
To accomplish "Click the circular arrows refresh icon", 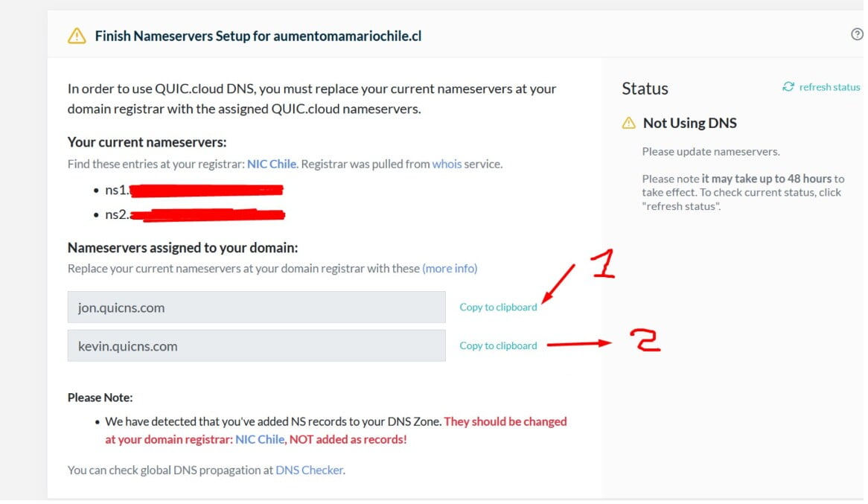I will coord(788,87).
